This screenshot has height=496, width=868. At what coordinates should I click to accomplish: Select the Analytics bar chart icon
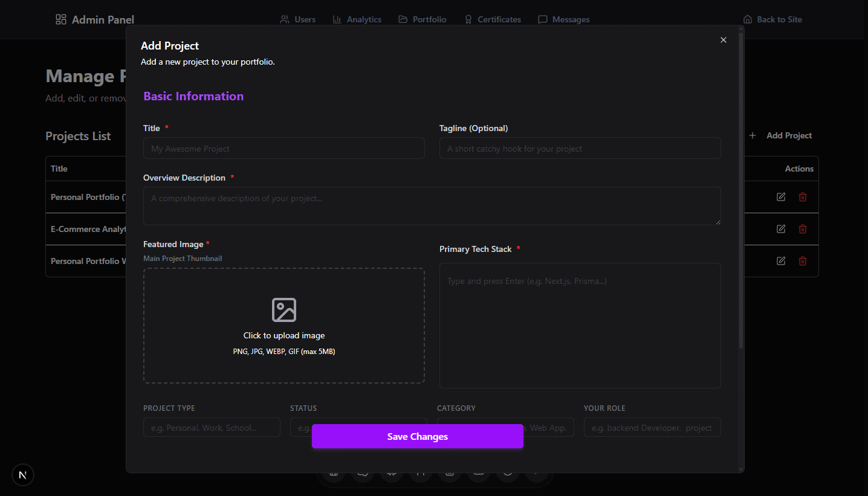coord(337,19)
